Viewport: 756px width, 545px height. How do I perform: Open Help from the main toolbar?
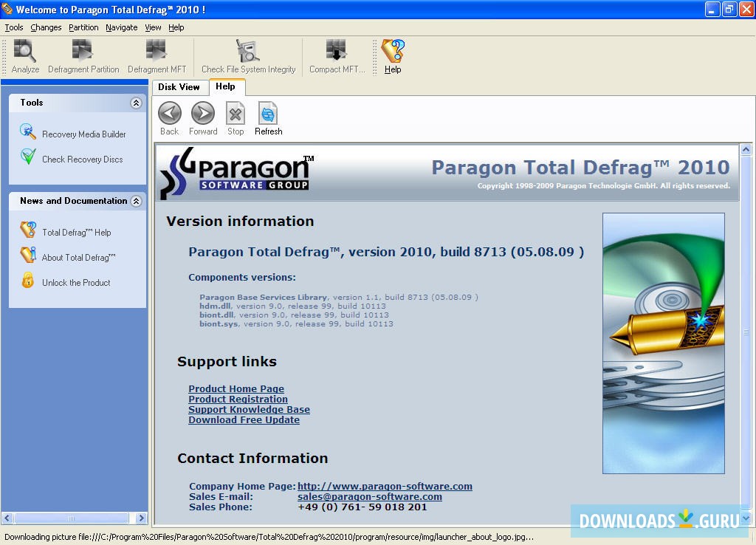392,55
